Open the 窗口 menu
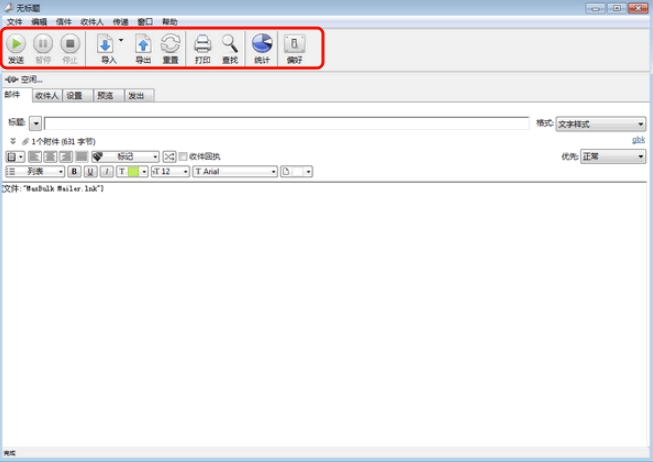This screenshot has width=653, height=462. 145,22
